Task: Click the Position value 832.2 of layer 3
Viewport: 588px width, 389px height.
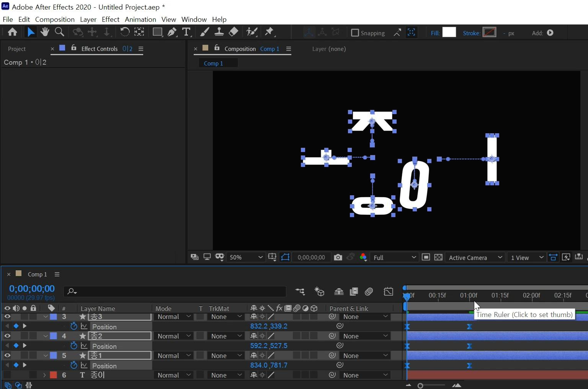Action: pyautogui.click(x=259, y=326)
